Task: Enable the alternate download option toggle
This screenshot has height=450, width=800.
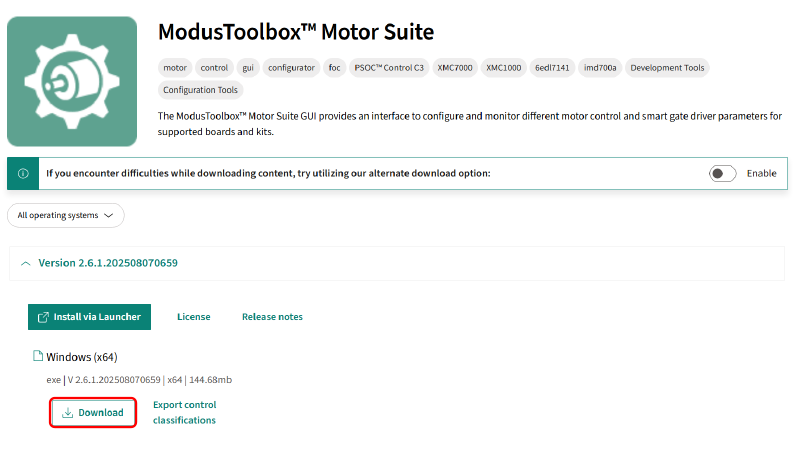Action: (x=722, y=173)
